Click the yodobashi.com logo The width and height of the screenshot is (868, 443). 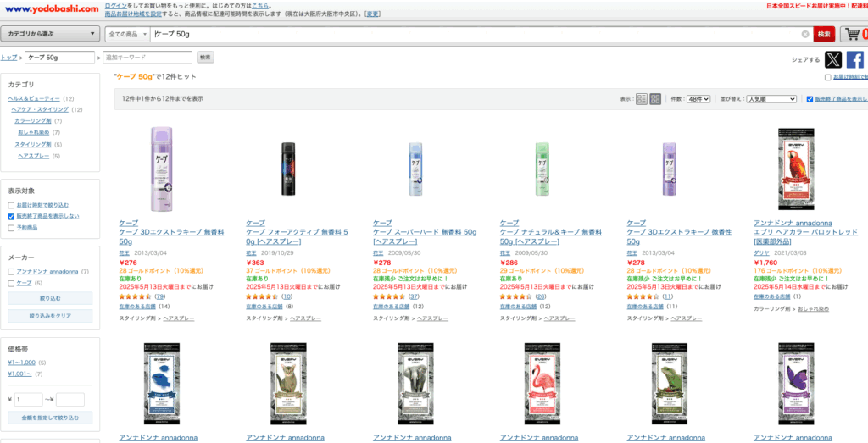pos(51,8)
